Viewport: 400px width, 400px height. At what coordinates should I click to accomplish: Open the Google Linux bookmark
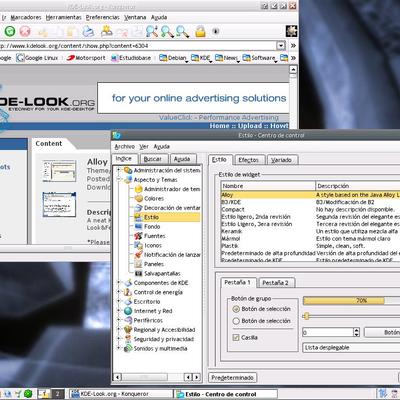click(x=37, y=58)
